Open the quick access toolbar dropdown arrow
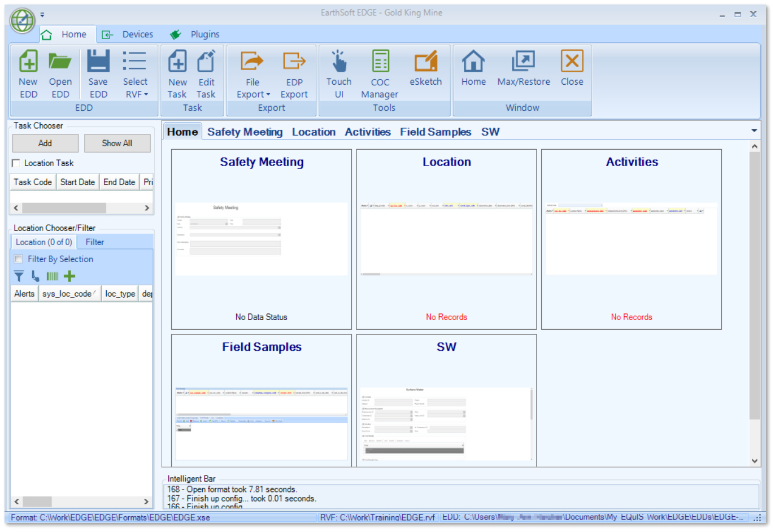Screen dimensions: 775x532 point(42,15)
